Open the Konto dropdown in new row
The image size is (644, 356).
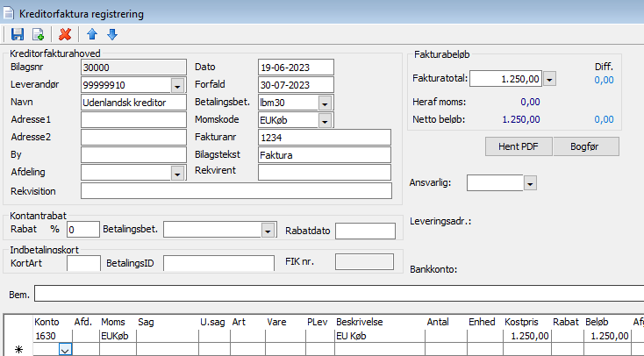click(64, 349)
